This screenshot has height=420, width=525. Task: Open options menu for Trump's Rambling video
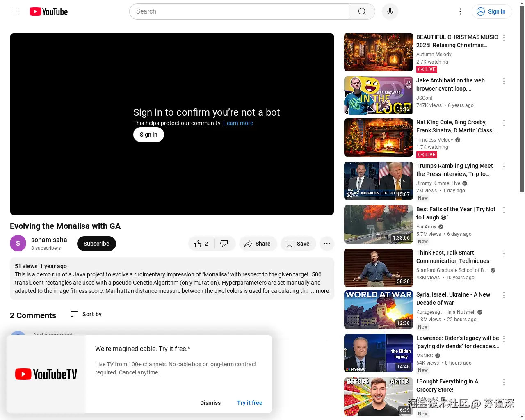[x=504, y=167]
